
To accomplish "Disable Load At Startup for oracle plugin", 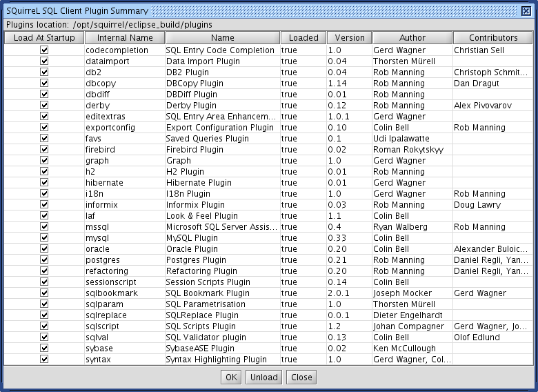I will tap(44, 249).
